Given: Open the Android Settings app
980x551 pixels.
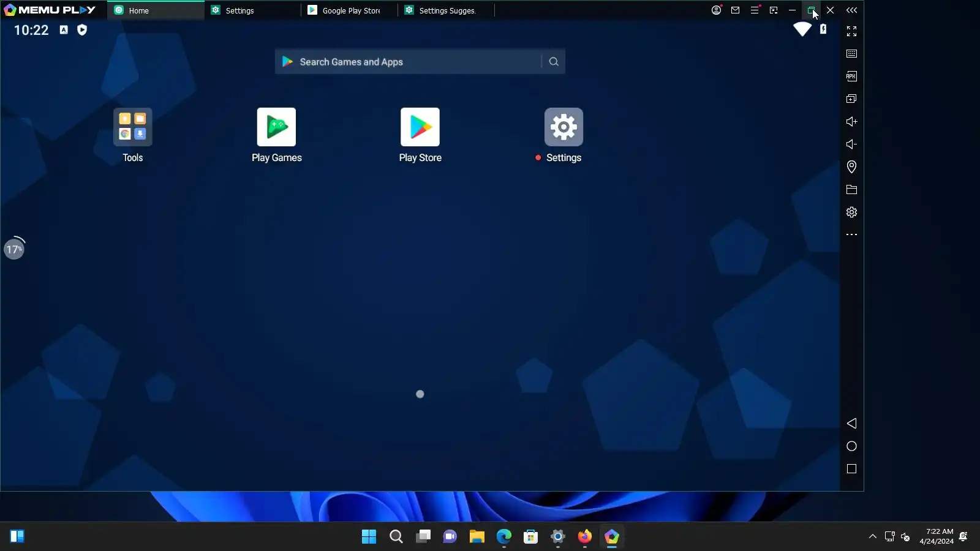Looking at the screenshot, I should (563, 127).
